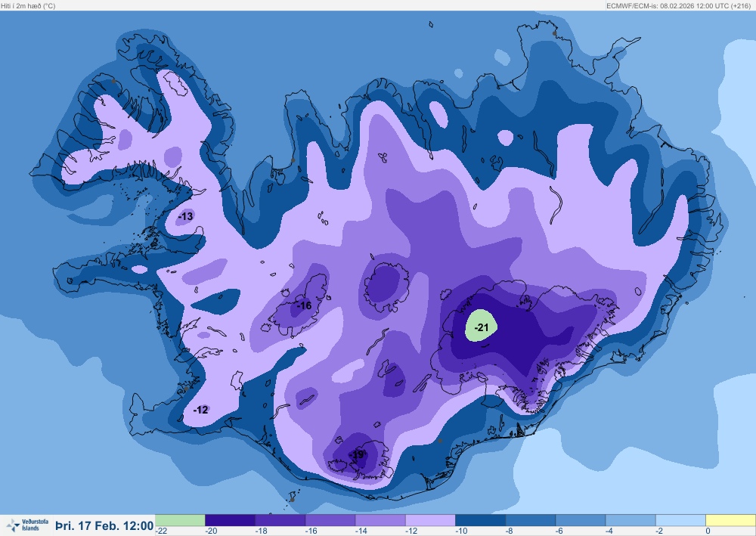Select the dark indigo -20 to -18 legend swatch

tap(230, 520)
